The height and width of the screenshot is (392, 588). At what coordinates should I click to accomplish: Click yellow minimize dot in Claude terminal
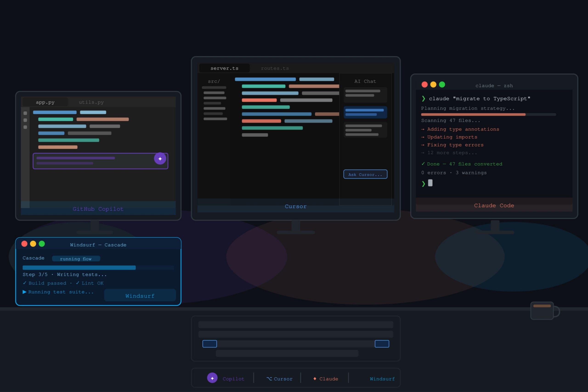pyautogui.click(x=433, y=85)
